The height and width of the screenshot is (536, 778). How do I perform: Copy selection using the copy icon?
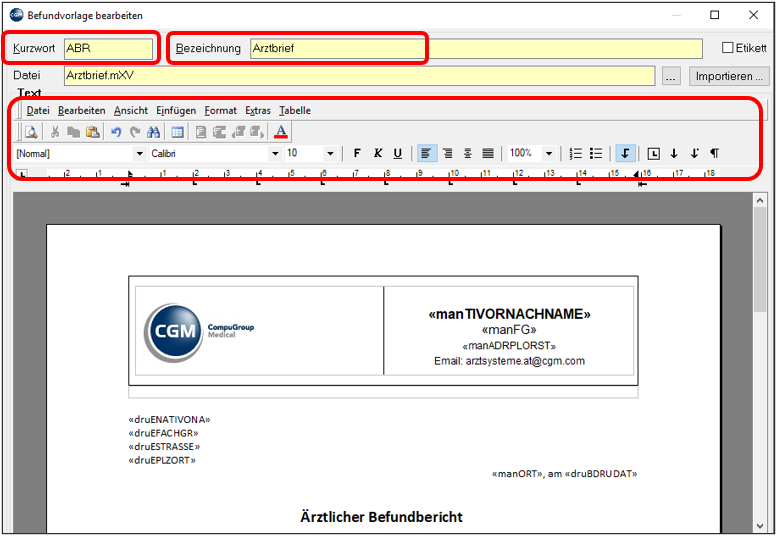click(x=73, y=132)
